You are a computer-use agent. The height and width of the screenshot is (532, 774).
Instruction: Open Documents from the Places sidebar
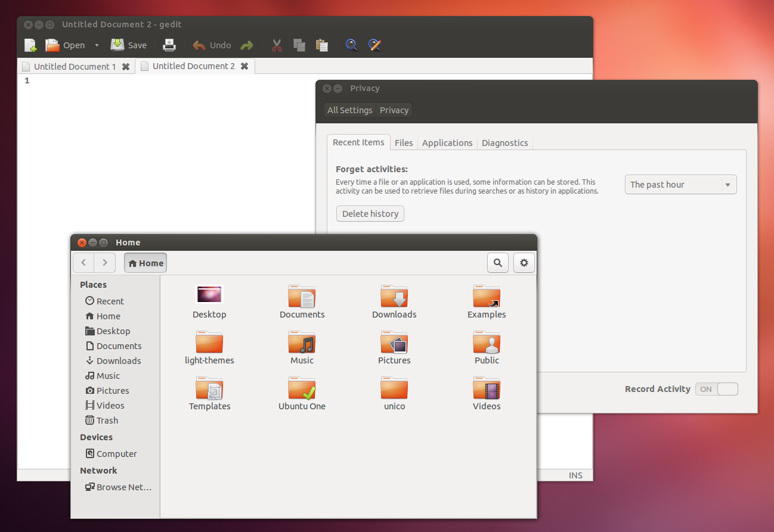click(x=116, y=346)
